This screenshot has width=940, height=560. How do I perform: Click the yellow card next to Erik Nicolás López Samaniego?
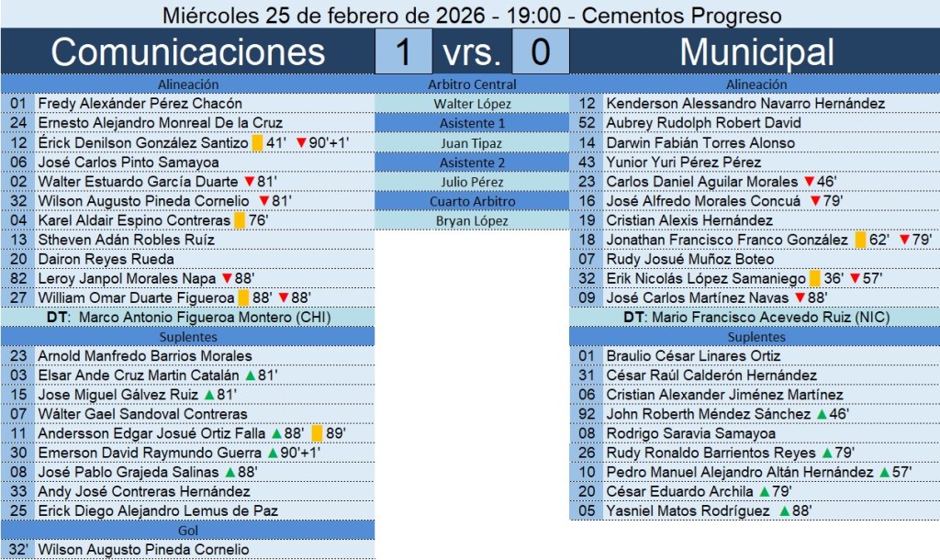[x=815, y=278]
